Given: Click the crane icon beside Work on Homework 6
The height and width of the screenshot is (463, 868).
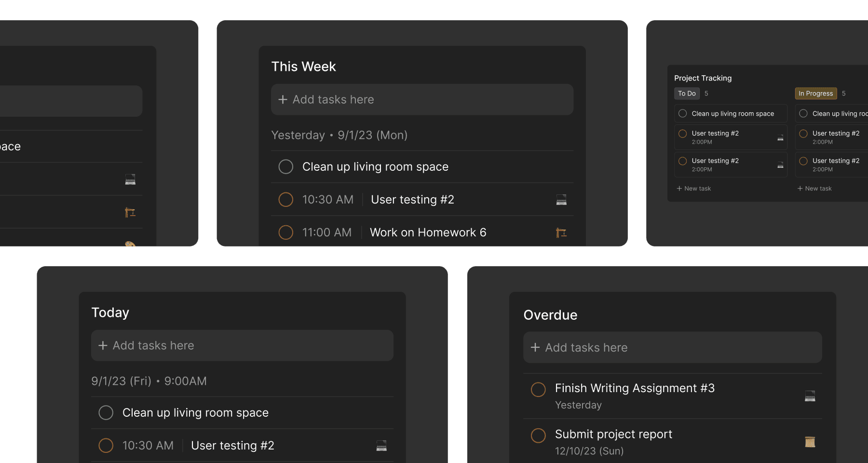Looking at the screenshot, I should (561, 233).
